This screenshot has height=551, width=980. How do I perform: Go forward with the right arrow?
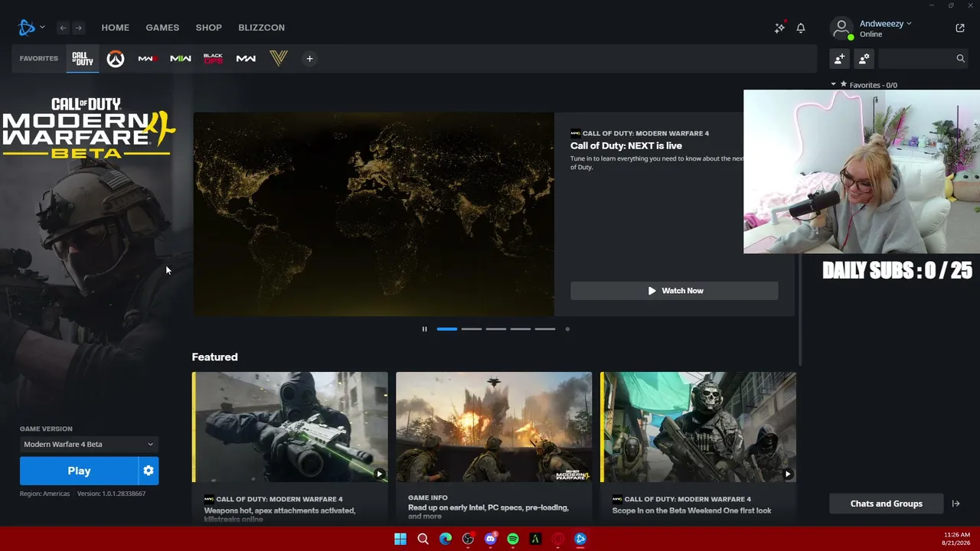[78, 28]
